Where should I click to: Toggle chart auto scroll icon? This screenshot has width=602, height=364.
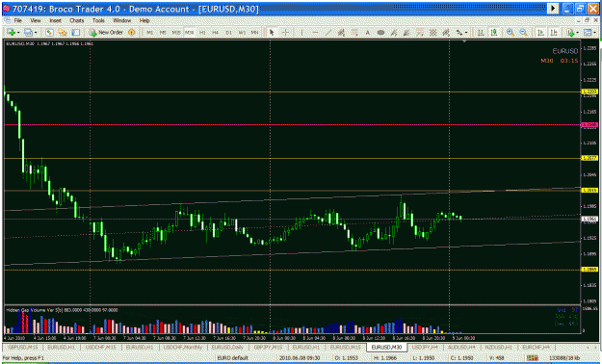(540, 33)
